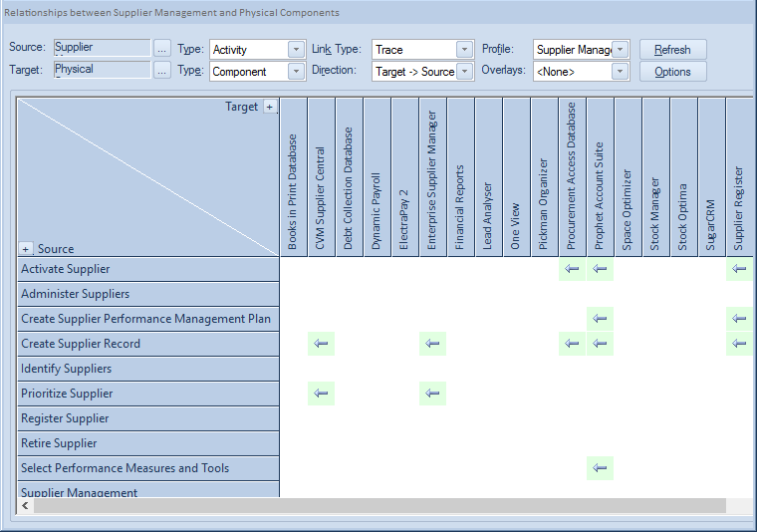Image resolution: width=757 pixels, height=532 pixels.
Task: Click the Financial Reports column header
Action: point(460,177)
